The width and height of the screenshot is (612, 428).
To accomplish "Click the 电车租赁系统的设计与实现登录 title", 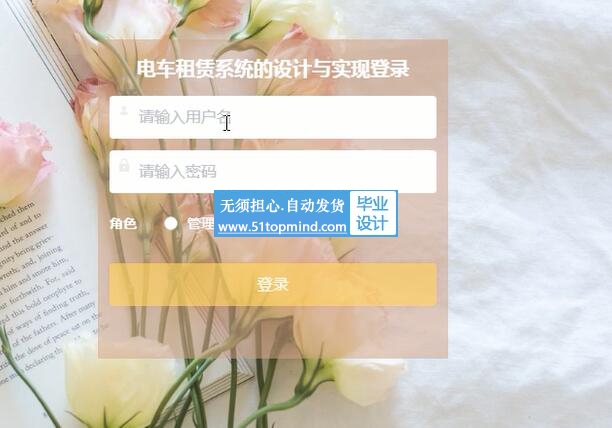I will (273, 69).
